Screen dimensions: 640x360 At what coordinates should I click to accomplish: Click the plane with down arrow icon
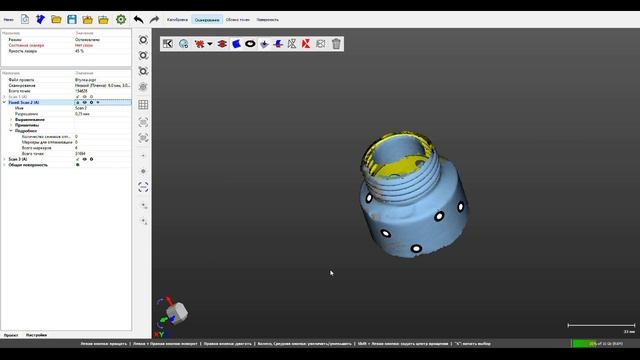[x=264, y=44]
